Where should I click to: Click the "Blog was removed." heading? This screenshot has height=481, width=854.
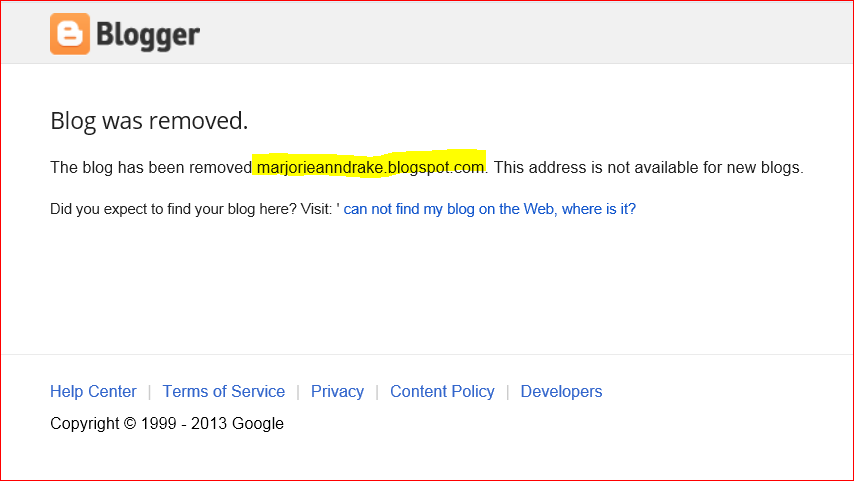pyautogui.click(x=149, y=121)
